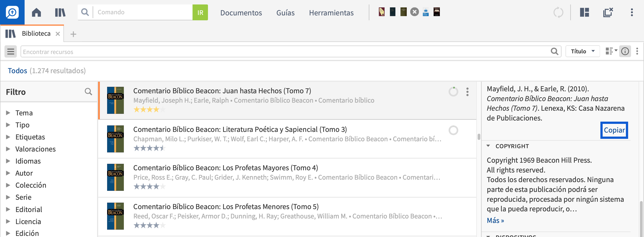644x237 pixels.
Task: Select the Todos results link
Action: point(17,71)
